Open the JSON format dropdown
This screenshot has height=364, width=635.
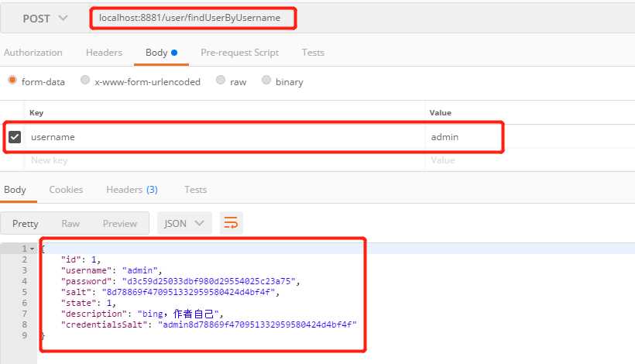click(x=184, y=224)
